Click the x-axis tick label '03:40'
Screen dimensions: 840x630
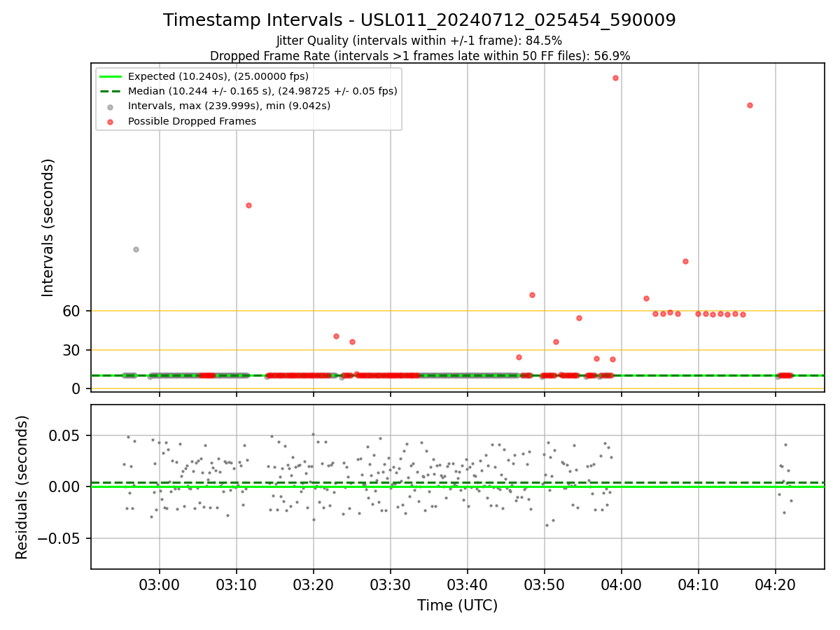(468, 584)
